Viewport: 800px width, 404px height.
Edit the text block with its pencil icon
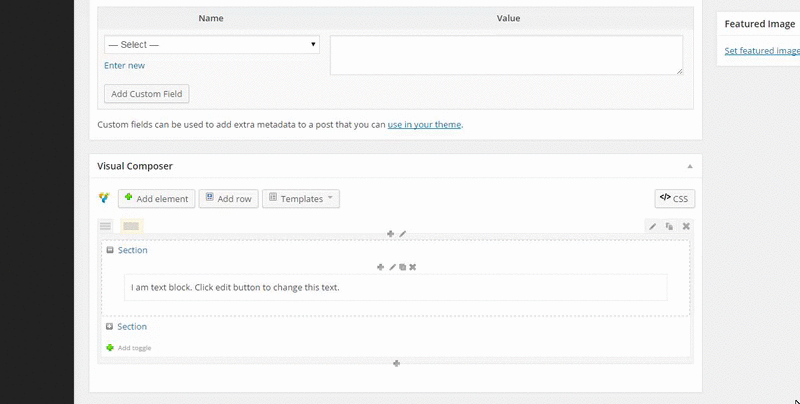click(392, 267)
